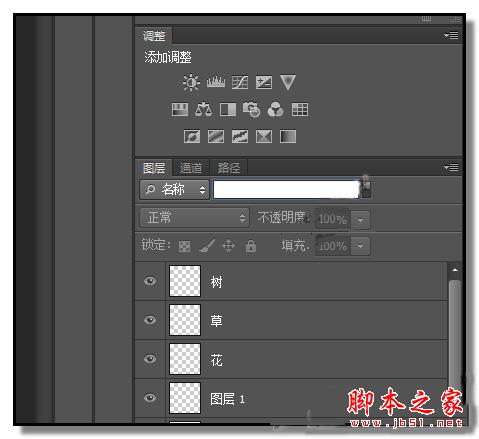Select the 图层 1 layer thumbnail

click(185, 398)
